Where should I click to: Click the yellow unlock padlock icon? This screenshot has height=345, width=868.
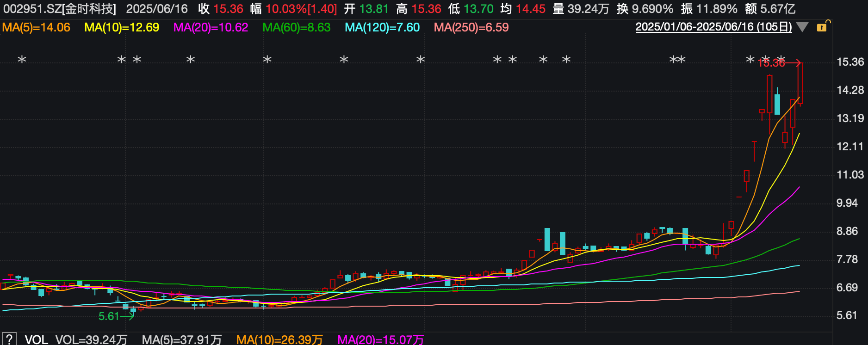point(823,26)
